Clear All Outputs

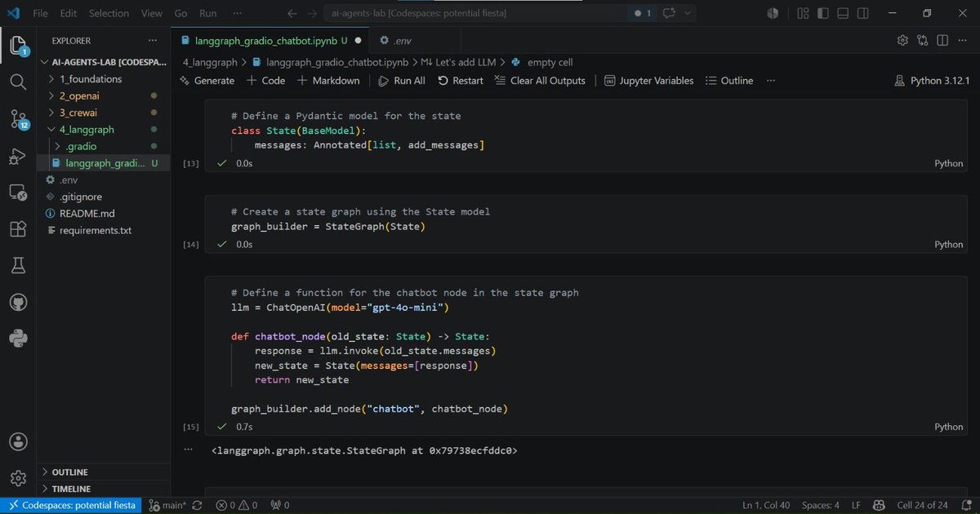(x=540, y=81)
